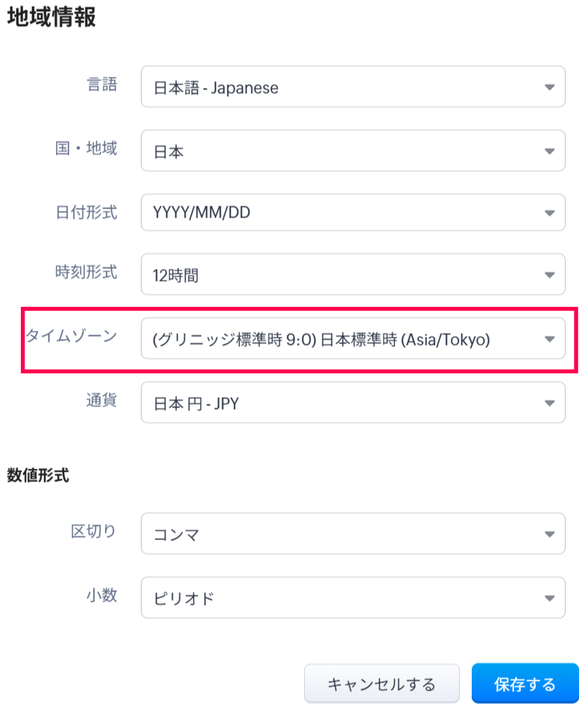Click the caret arrow of 時刻形式 dropdown
588x713 pixels.
click(x=549, y=275)
